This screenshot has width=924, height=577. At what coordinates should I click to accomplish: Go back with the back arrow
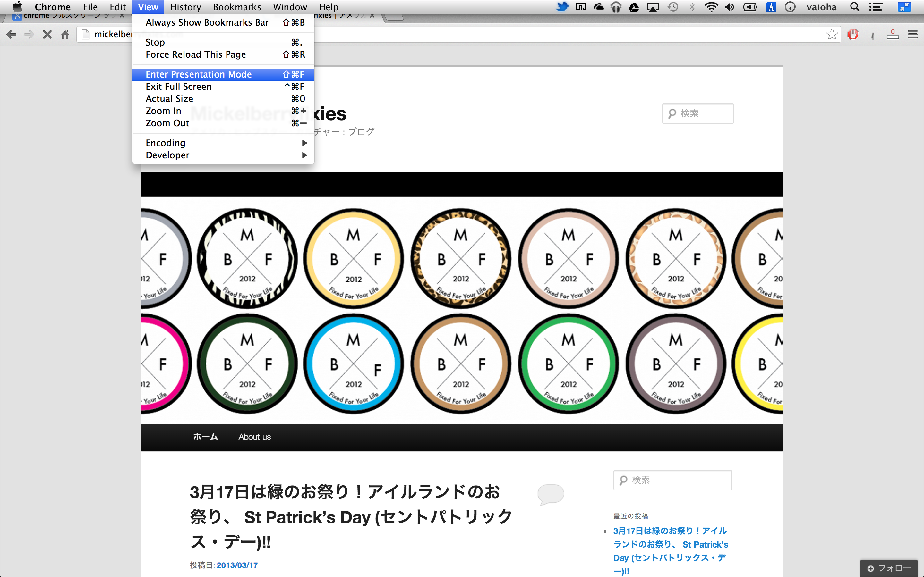pos(12,35)
